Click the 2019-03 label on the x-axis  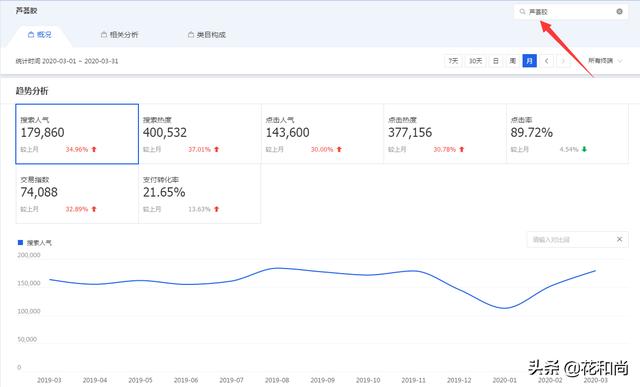[49, 380]
